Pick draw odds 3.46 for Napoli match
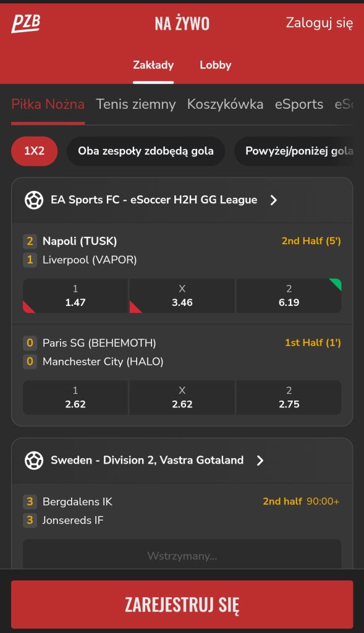The width and height of the screenshot is (364, 633). click(x=182, y=296)
